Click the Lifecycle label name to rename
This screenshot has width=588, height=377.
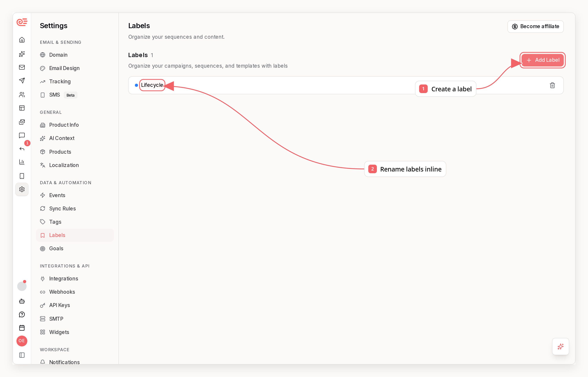click(152, 85)
